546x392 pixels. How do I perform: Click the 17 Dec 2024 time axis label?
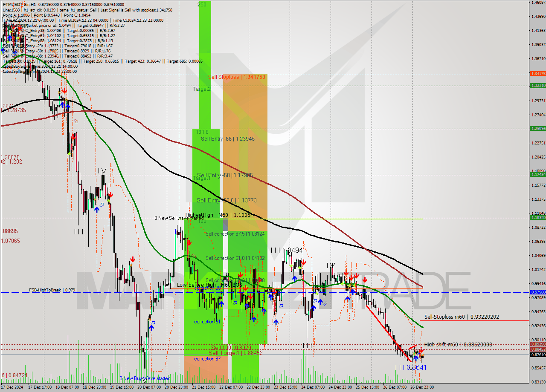(x=12, y=387)
